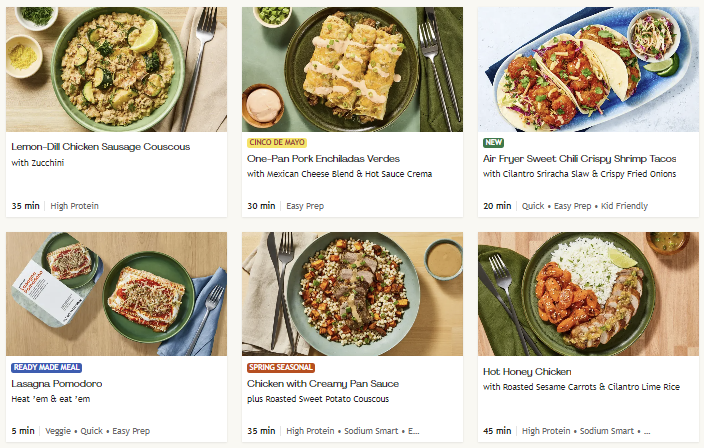Click the One-Pan Pork Enchiladas Verdes title
704x448 pixels.
(323, 159)
